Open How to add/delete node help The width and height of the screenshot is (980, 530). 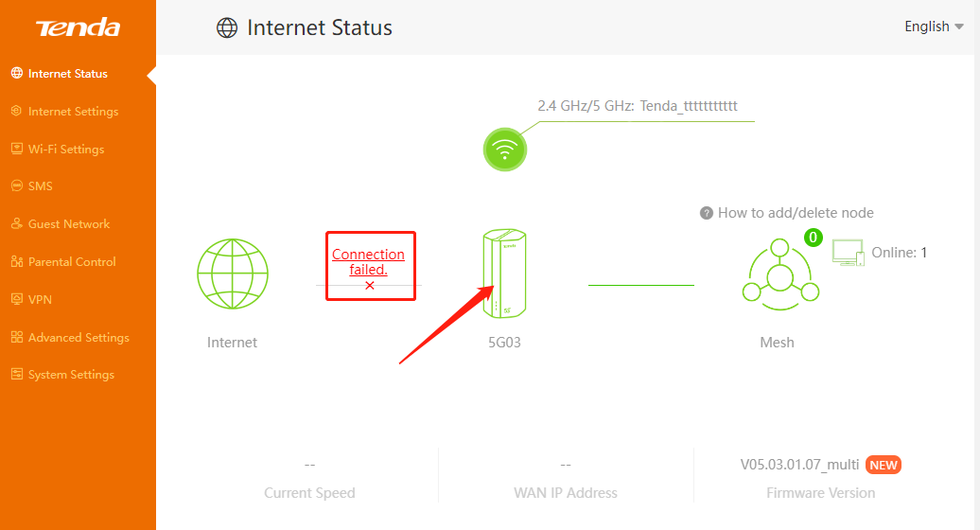(796, 213)
